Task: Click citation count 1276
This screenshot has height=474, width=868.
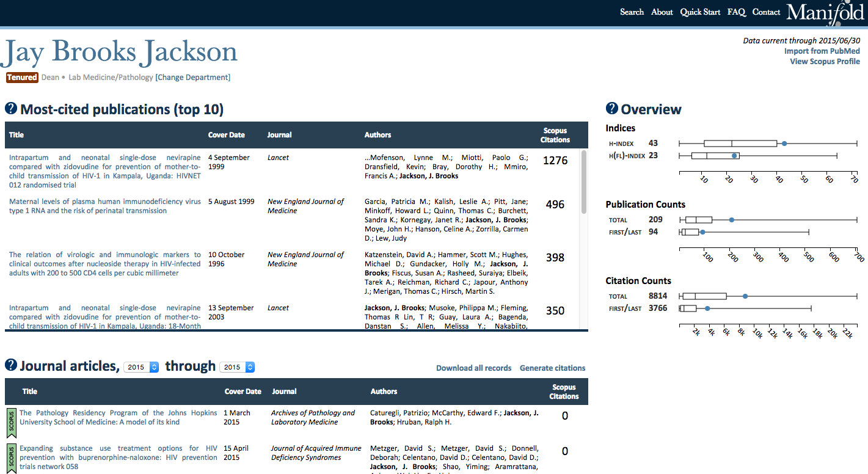Action: click(555, 161)
